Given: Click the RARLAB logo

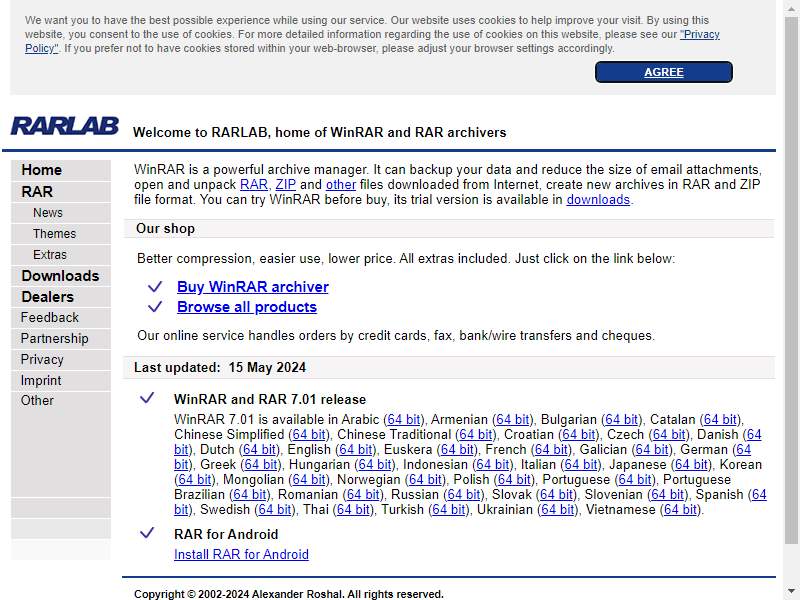Looking at the screenshot, I should (65, 126).
